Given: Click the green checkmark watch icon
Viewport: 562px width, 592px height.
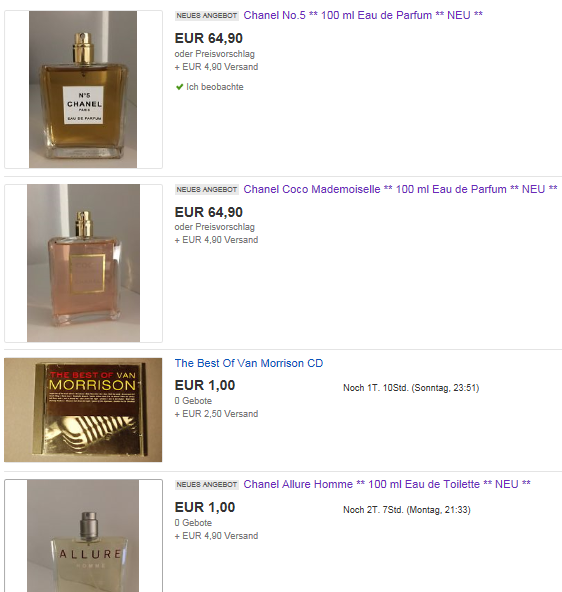Looking at the screenshot, I should [179, 87].
